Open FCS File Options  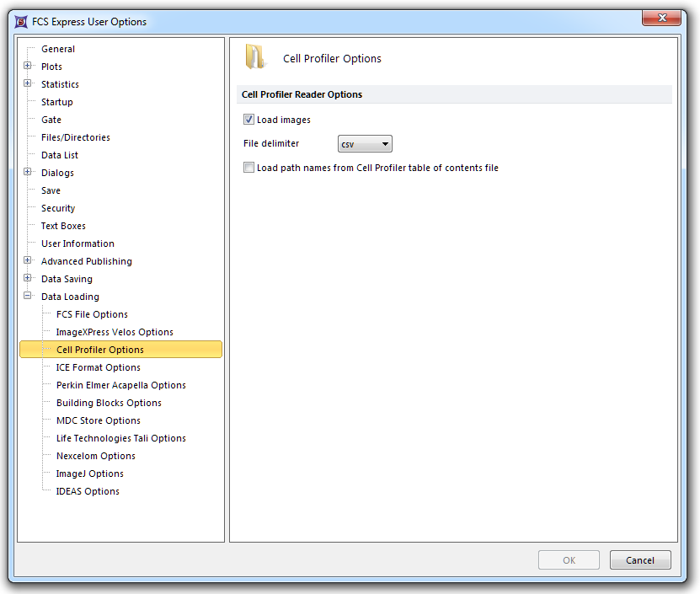pos(92,314)
